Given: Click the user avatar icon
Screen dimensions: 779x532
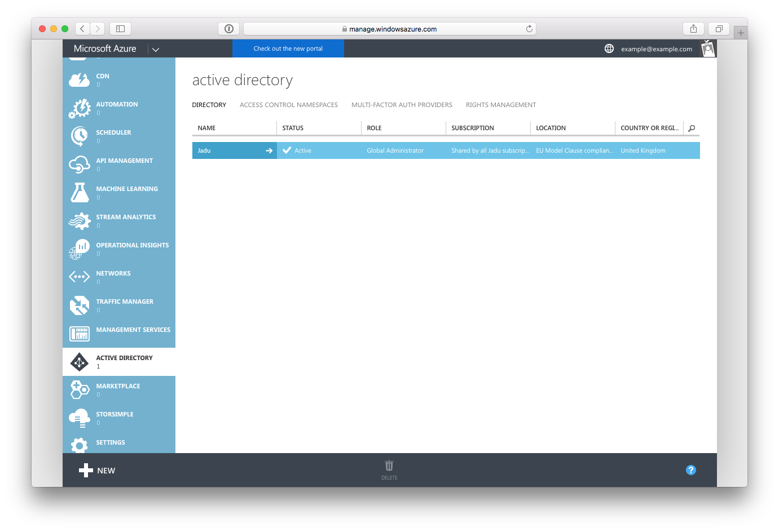Looking at the screenshot, I should 708,48.
